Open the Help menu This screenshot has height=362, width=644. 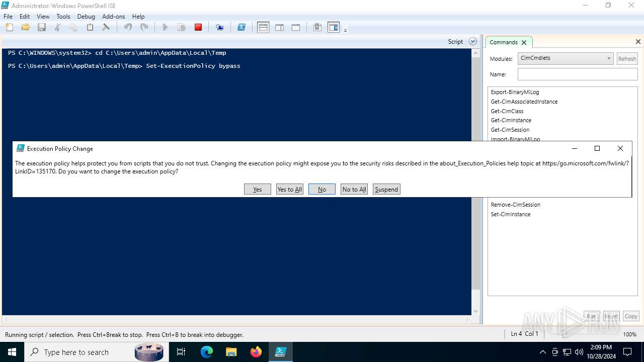coord(138,16)
